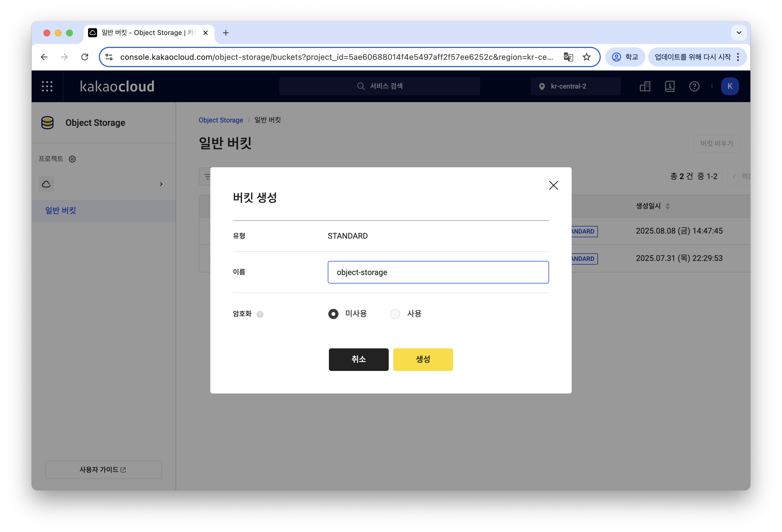Open the browser three-dot menu
This screenshot has height=532, width=782.
click(738, 57)
